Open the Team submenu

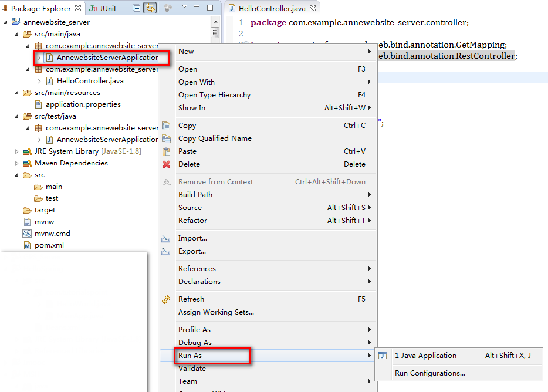[x=268, y=381]
